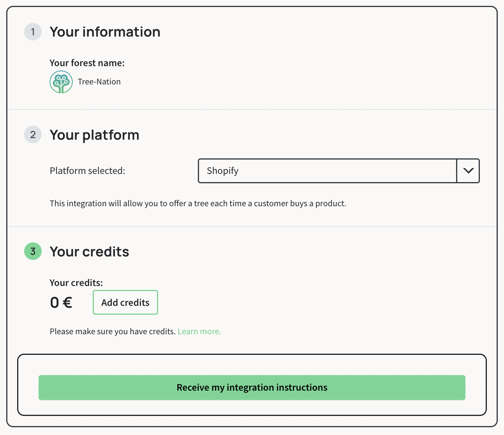Click the Your credits section heading
This screenshot has height=435, width=504.
coord(89,252)
